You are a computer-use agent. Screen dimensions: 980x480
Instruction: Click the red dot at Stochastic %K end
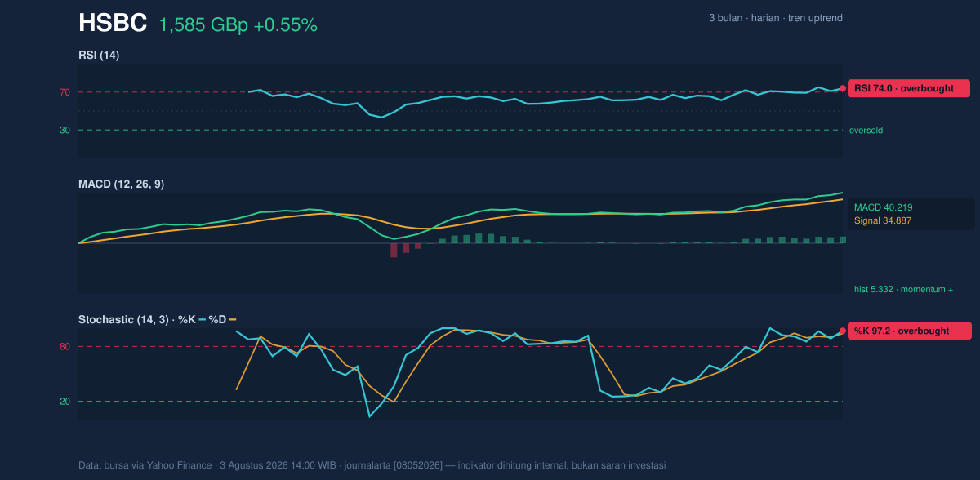pos(843,331)
